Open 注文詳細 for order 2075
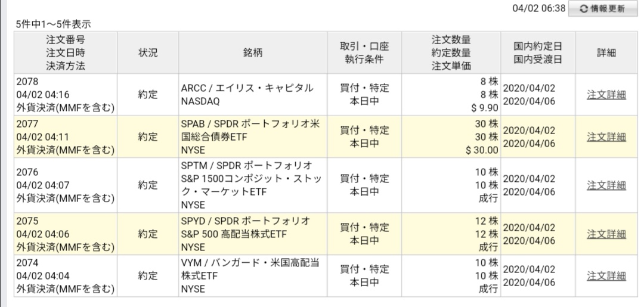Viewport: 644px width, 307px height. point(606,234)
